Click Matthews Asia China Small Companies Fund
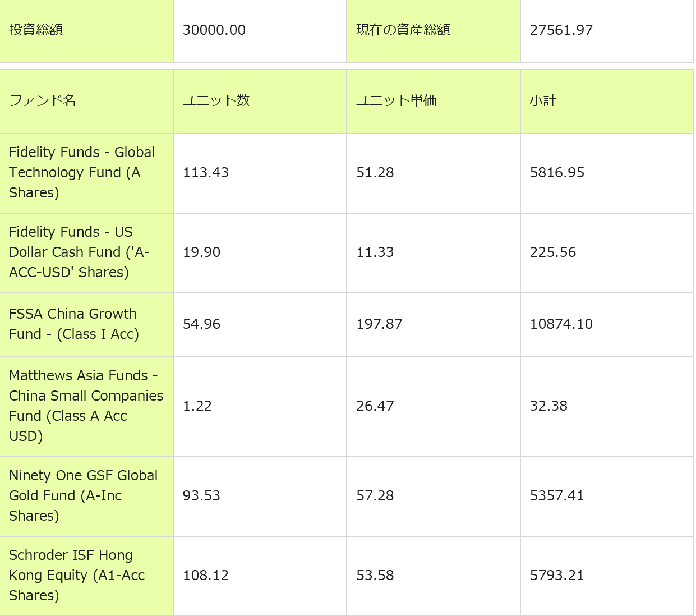 (86, 406)
